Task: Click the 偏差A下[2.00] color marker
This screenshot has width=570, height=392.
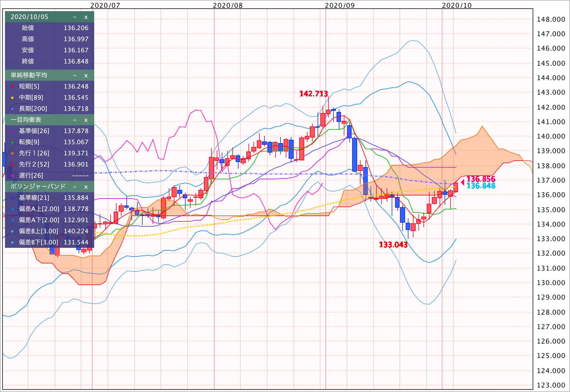Action: (x=12, y=220)
